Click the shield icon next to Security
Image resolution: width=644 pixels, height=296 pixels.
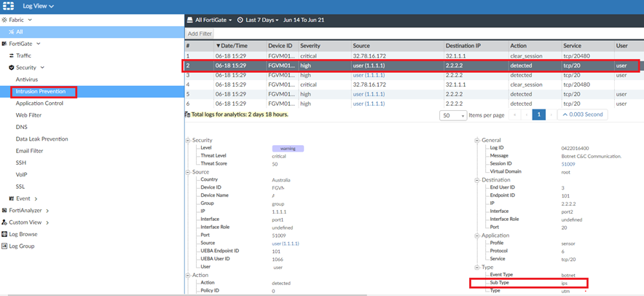[x=12, y=67]
